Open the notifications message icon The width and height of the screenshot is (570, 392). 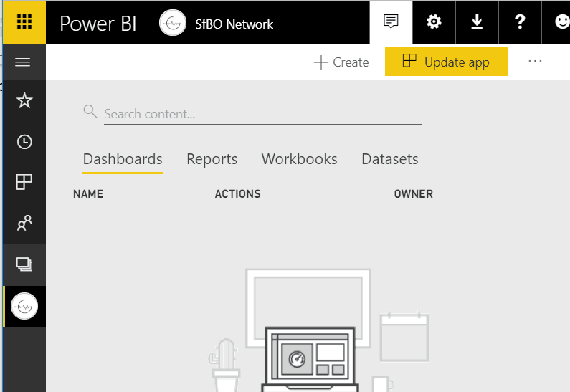(x=391, y=22)
